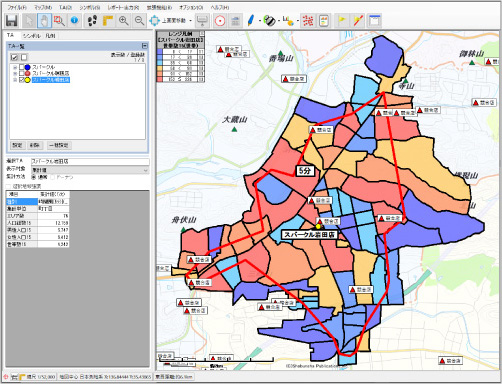The height and width of the screenshot is (384, 502).
Task: Select the blue pen drawing tool
Action: click(251, 21)
